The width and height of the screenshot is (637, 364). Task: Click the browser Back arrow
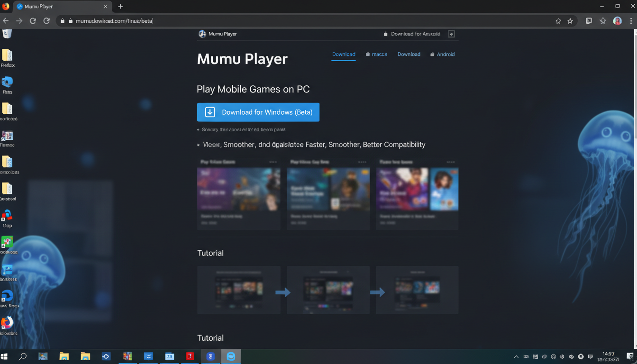(6, 21)
